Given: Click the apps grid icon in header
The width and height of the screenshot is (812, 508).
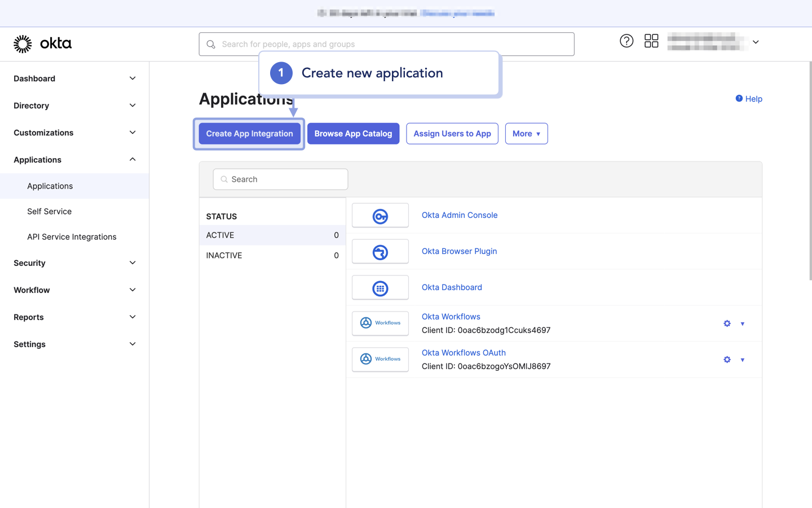Looking at the screenshot, I should 651,41.
